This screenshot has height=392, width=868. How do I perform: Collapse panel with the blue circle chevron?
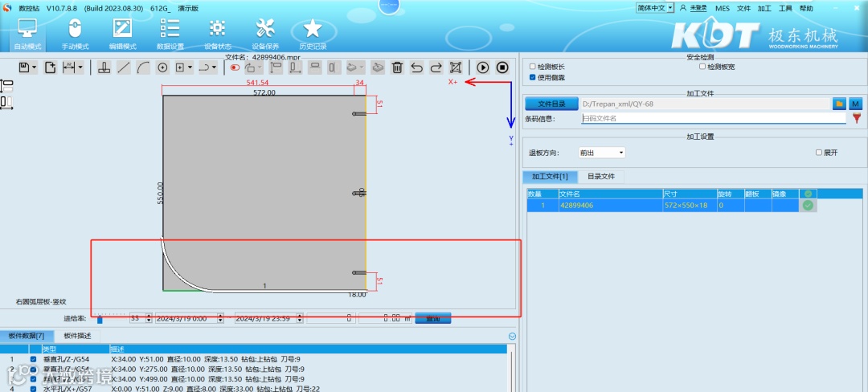[512, 336]
